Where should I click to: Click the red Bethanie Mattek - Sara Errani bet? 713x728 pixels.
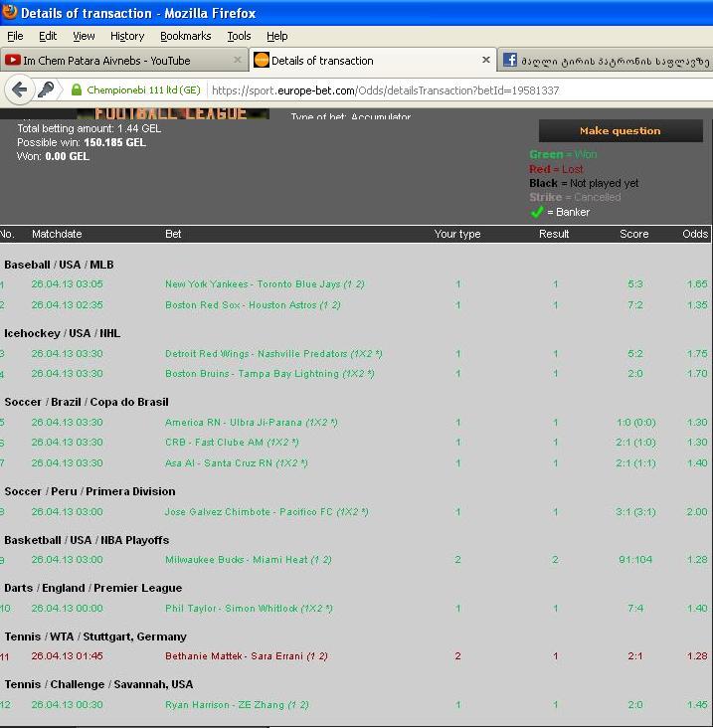click(247, 656)
